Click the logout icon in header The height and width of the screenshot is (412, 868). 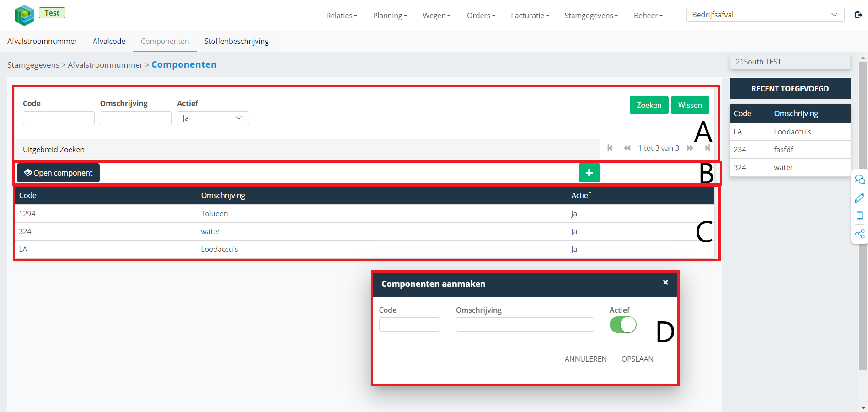(858, 15)
